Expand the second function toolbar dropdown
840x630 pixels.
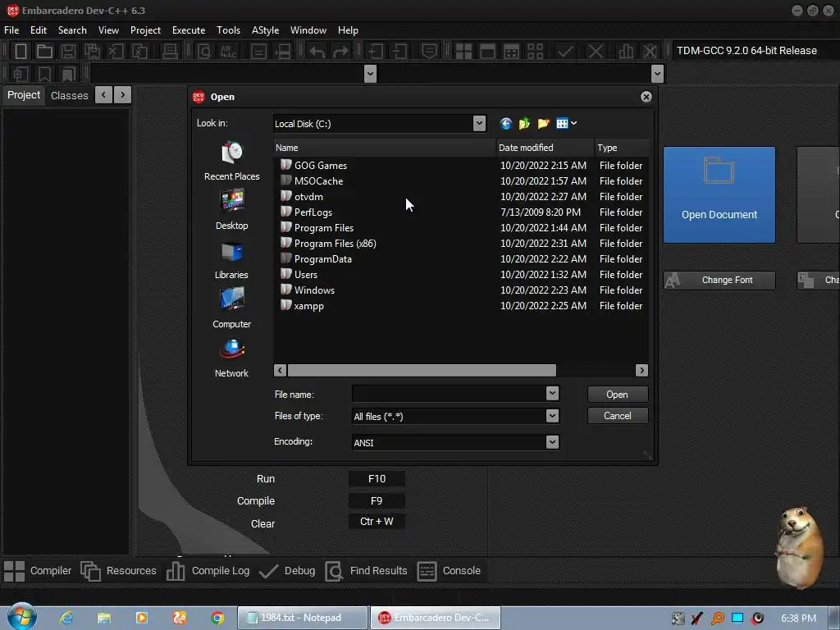[x=657, y=74]
